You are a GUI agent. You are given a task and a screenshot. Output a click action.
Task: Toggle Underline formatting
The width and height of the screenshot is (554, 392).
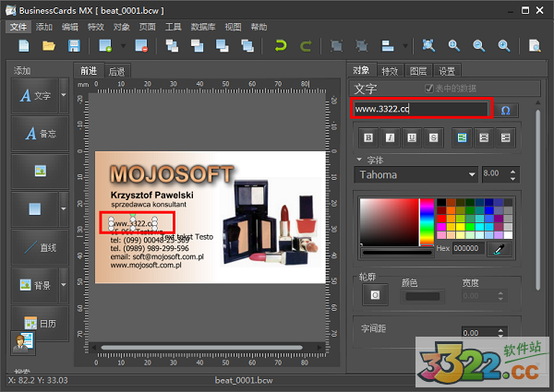click(412, 137)
